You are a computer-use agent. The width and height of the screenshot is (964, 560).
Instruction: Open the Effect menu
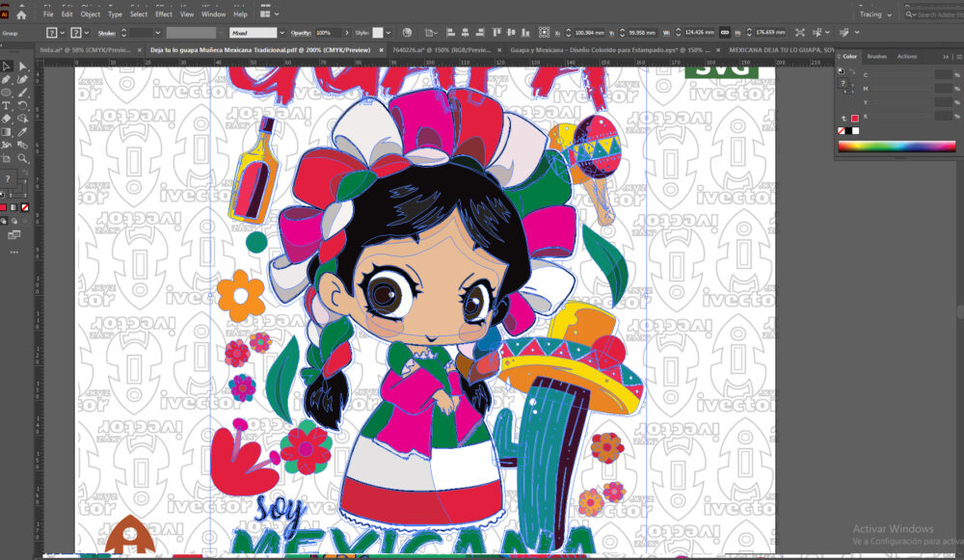click(x=164, y=14)
